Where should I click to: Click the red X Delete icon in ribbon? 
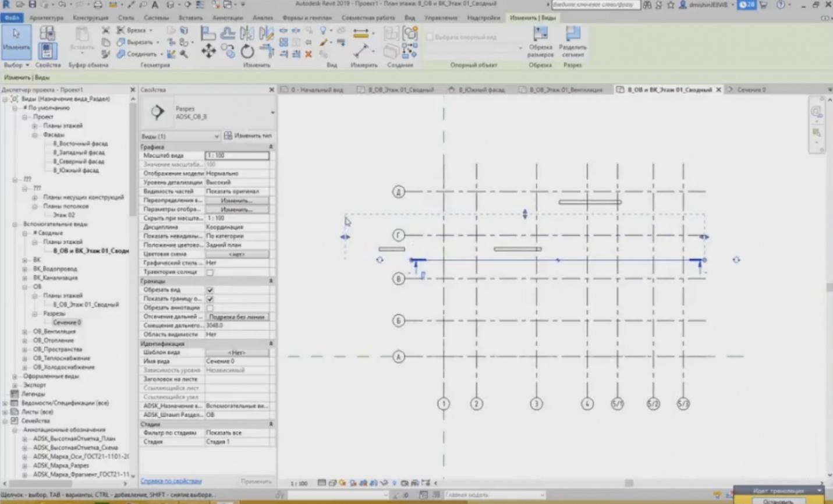pos(309,54)
